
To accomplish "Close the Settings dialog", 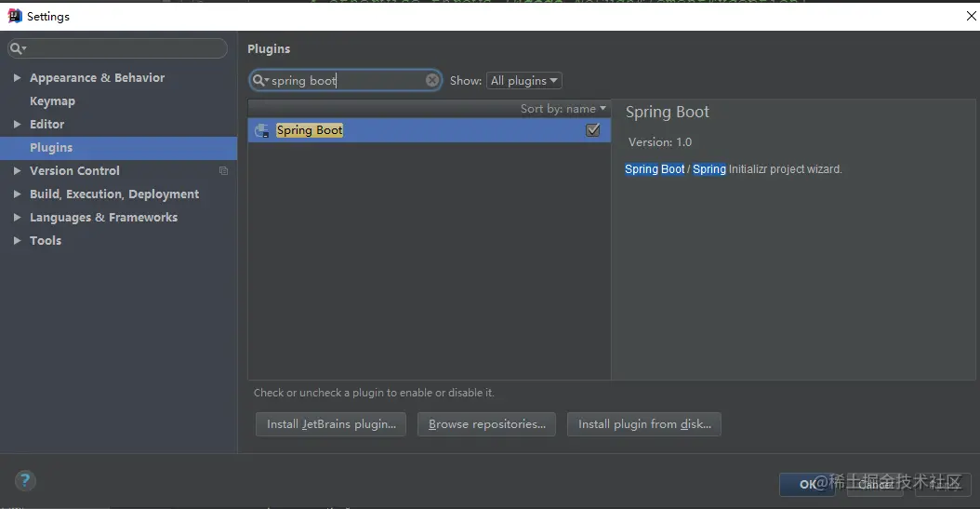I will pyautogui.click(x=971, y=16).
